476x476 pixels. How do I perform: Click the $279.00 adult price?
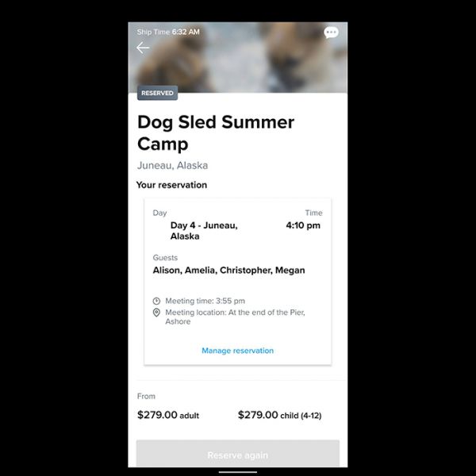pos(168,415)
